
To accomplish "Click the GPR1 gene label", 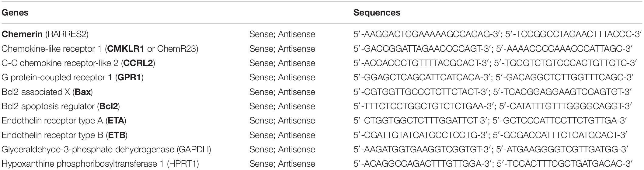I will pyautogui.click(x=129, y=77).
